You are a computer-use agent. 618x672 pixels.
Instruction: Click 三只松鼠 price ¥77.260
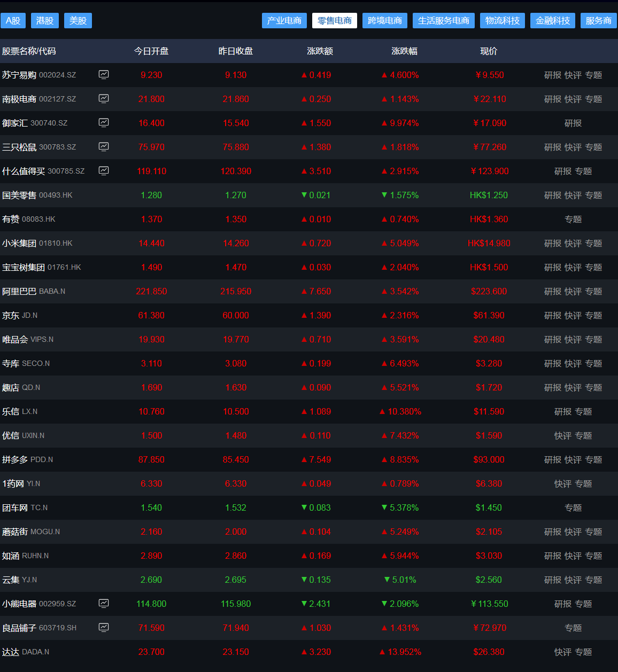489,147
